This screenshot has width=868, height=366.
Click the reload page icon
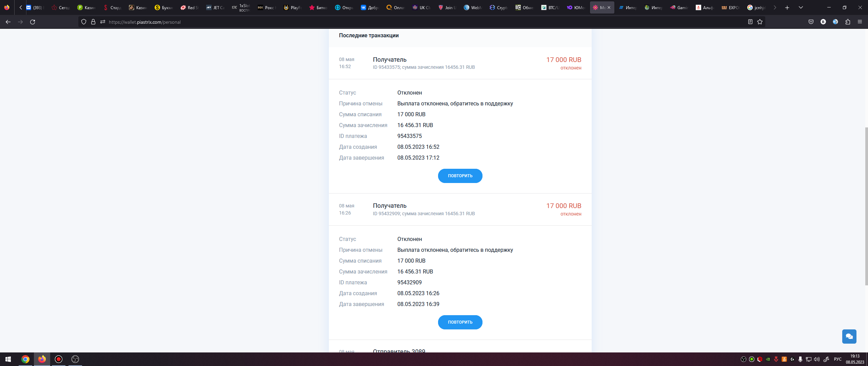pyautogui.click(x=33, y=22)
